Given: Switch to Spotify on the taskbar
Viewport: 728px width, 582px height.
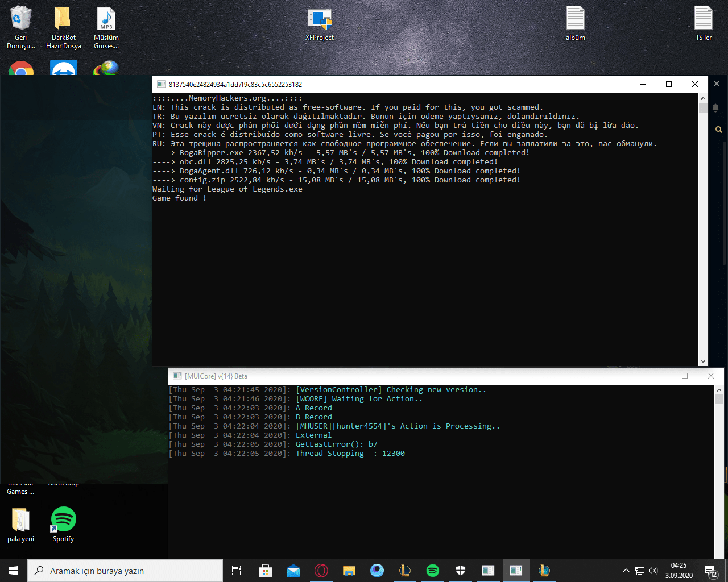Looking at the screenshot, I should click(432, 571).
